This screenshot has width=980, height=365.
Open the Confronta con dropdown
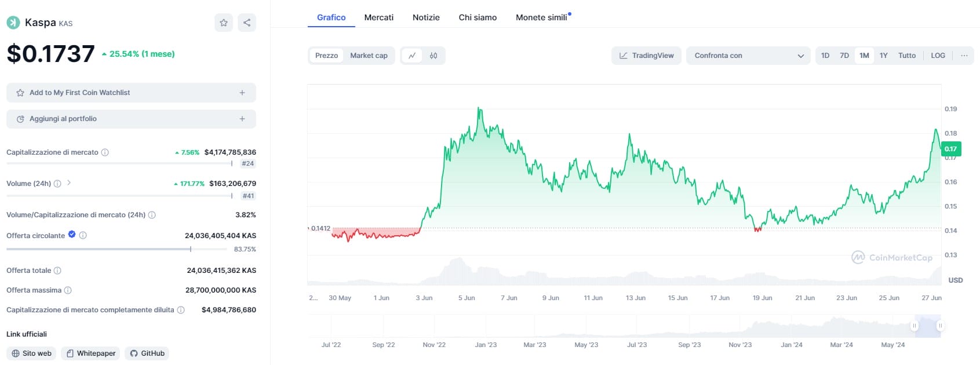[748, 56]
